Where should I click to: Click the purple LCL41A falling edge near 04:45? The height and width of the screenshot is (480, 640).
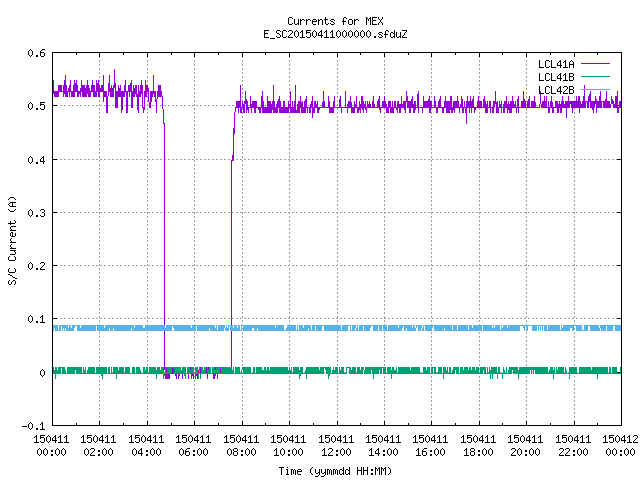click(164, 245)
